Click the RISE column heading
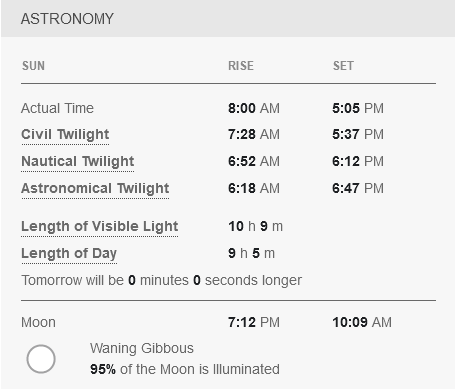 241,66
